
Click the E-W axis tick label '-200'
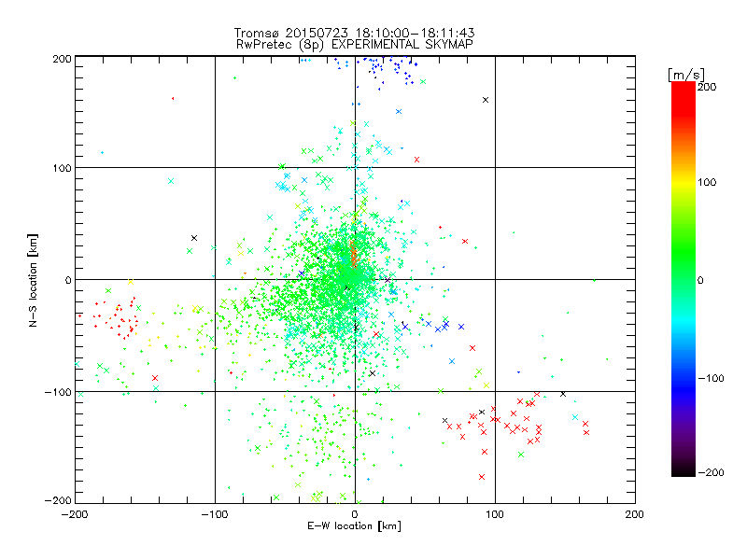[75, 514]
